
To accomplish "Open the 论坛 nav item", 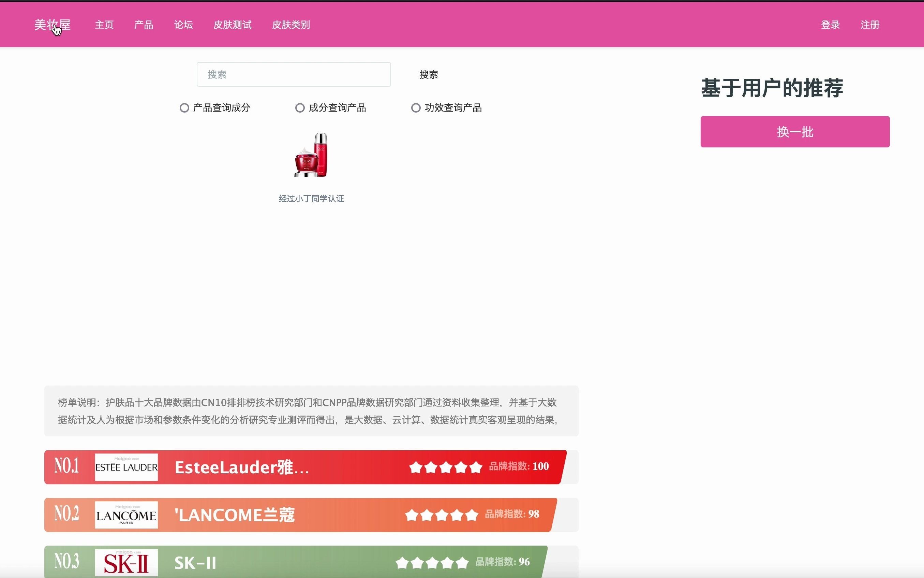I will (x=183, y=25).
